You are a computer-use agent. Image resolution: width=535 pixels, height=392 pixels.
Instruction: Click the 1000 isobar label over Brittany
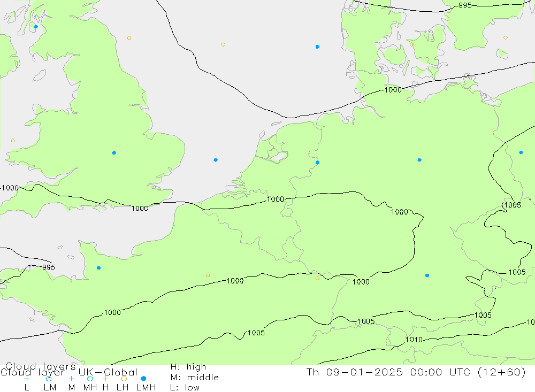(112, 312)
